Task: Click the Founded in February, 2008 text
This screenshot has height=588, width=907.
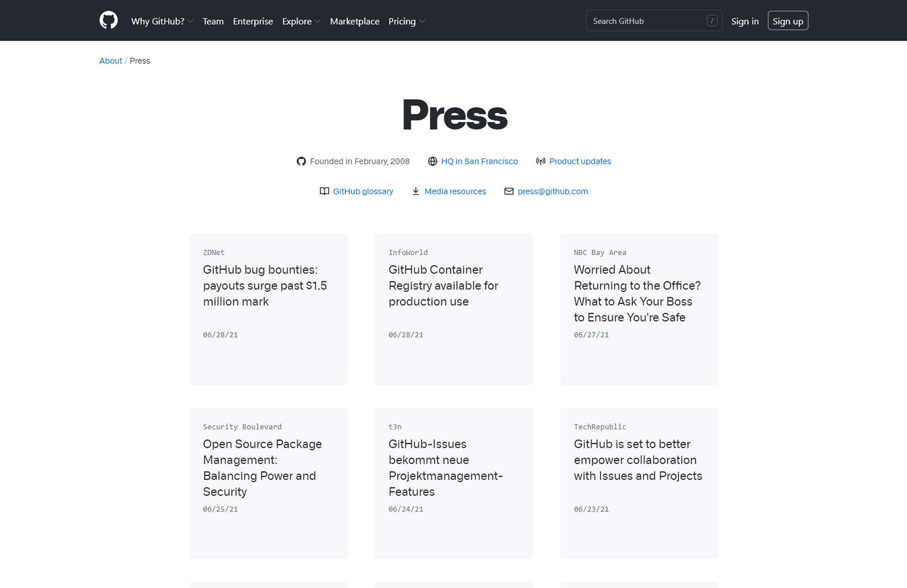Action: coord(359,162)
